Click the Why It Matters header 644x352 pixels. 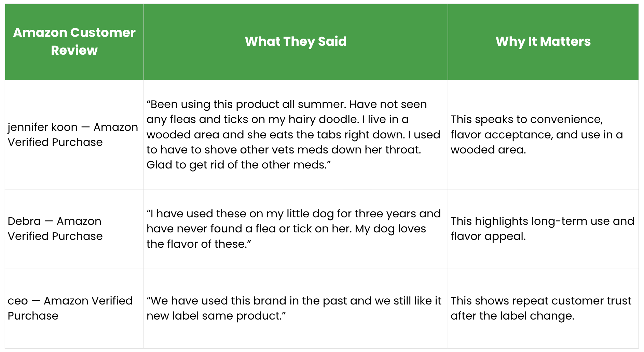543,42
